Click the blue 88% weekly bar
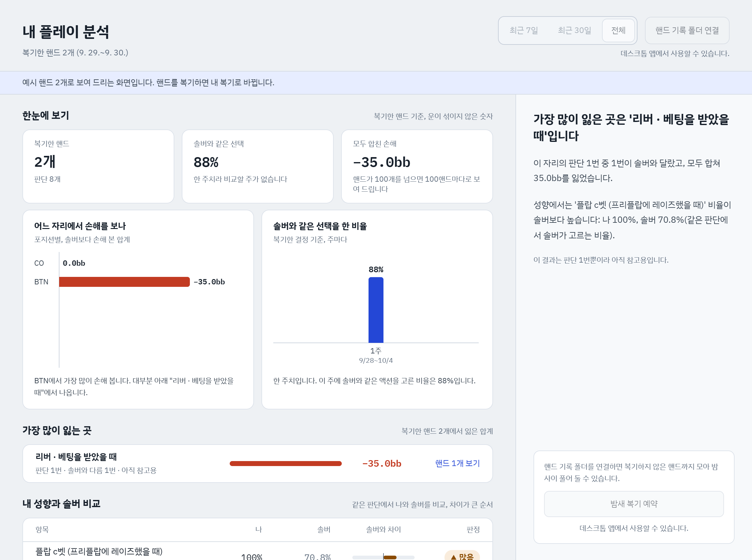Image resolution: width=752 pixels, height=560 pixels. (x=376, y=310)
